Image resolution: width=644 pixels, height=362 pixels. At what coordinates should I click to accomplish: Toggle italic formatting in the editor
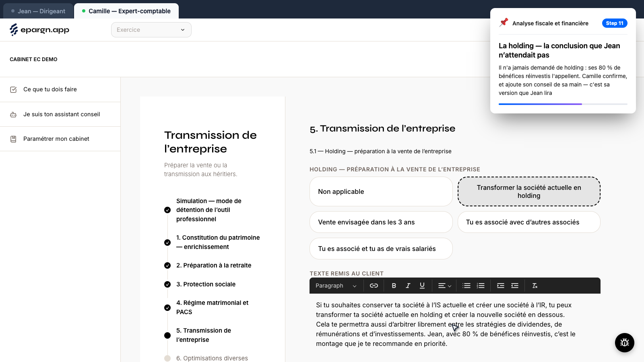pyautogui.click(x=408, y=286)
